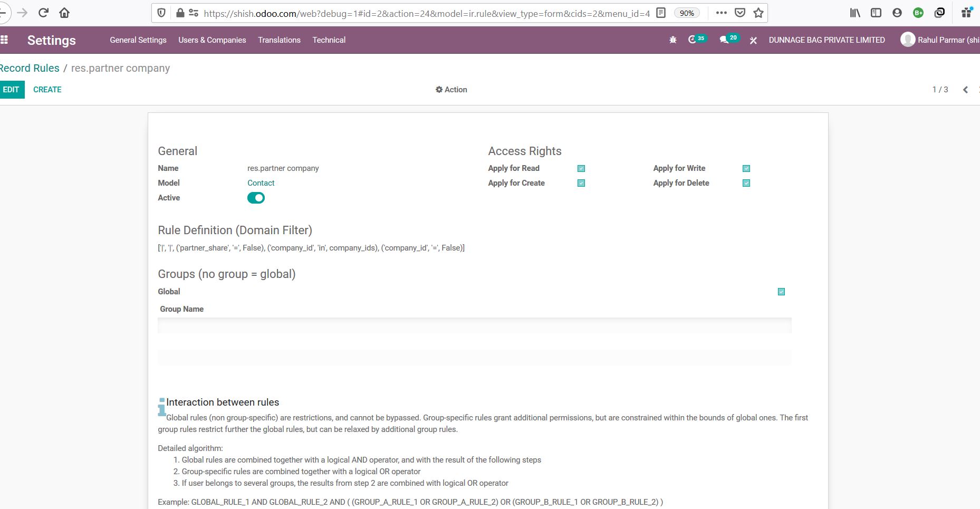Toggle the Active switch off

[256, 198]
